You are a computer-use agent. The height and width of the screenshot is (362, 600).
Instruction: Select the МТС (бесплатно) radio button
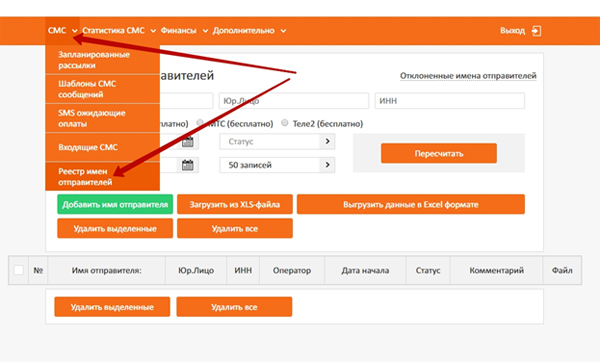coord(200,122)
